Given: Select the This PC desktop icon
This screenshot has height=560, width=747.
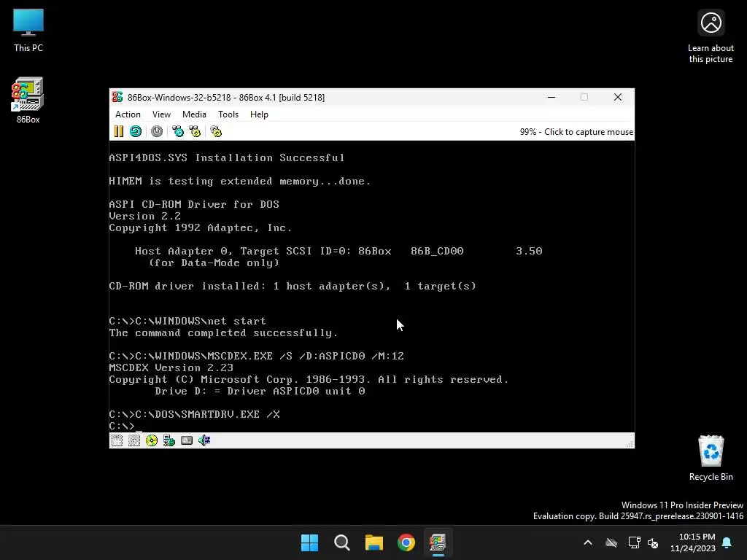Looking at the screenshot, I should click(28, 31).
